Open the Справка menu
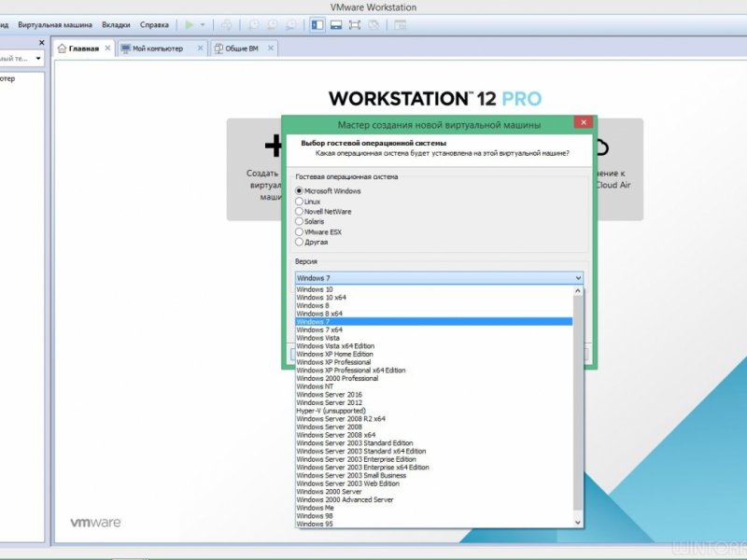The height and width of the screenshot is (560, 747). (154, 25)
